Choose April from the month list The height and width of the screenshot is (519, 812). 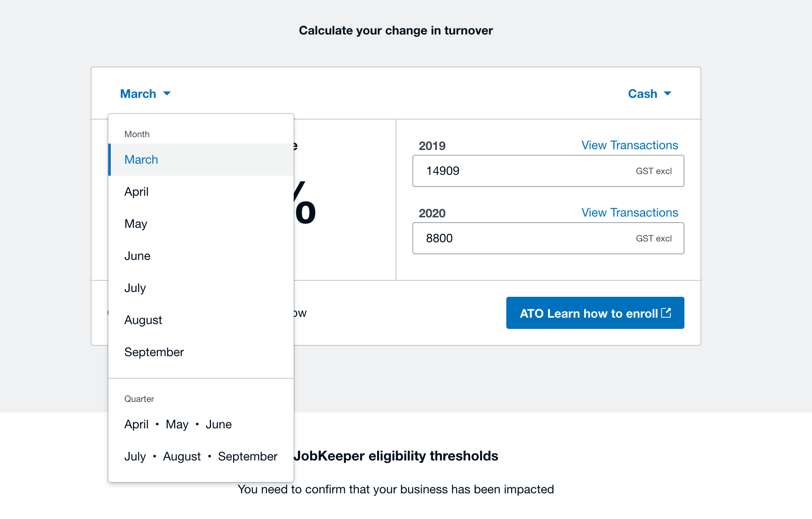pyautogui.click(x=136, y=192)
